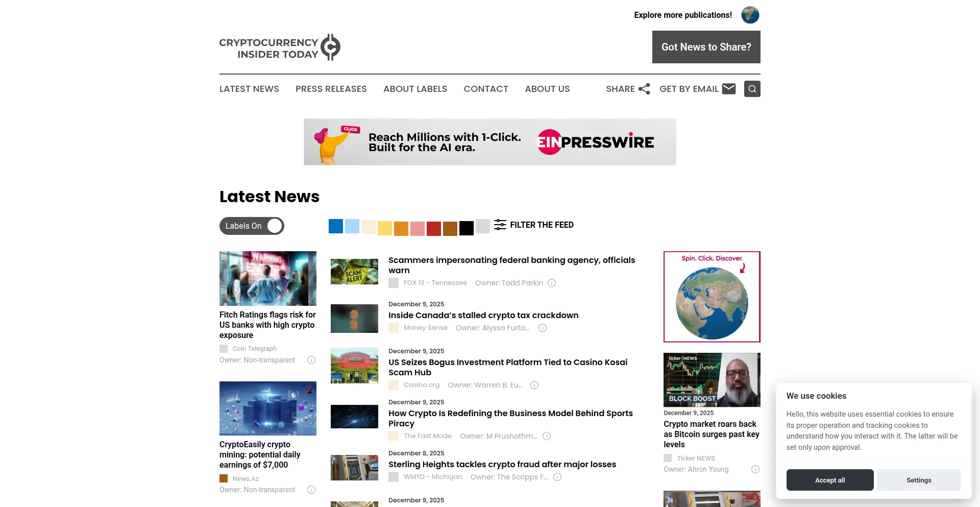Open the Canada crypto tax article thumbnail
The height and width of the screenshot is (507, 980).
point(354,319)
